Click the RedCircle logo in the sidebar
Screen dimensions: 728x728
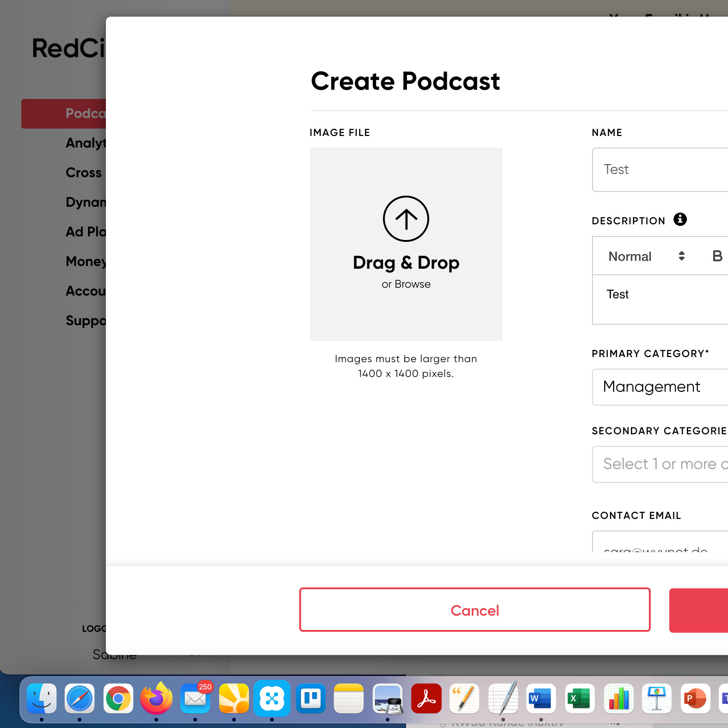tap(69, 48)
